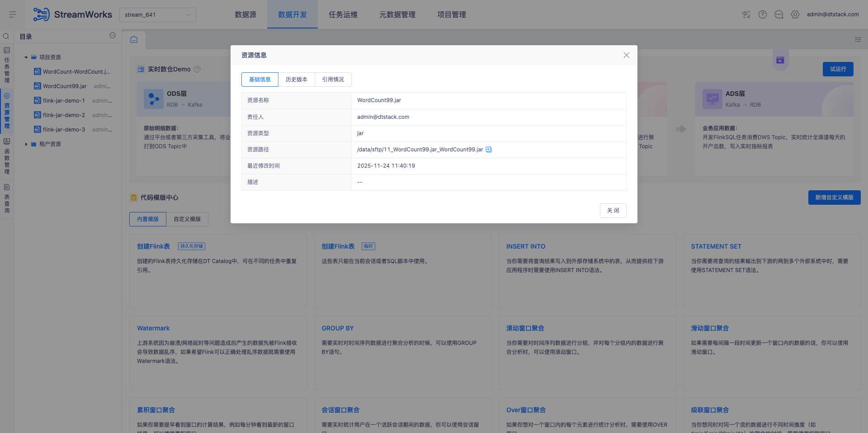Screen dimensions: 868x433
Task: Click the search icon above the sidebar
Action: (x=6, y=36)
